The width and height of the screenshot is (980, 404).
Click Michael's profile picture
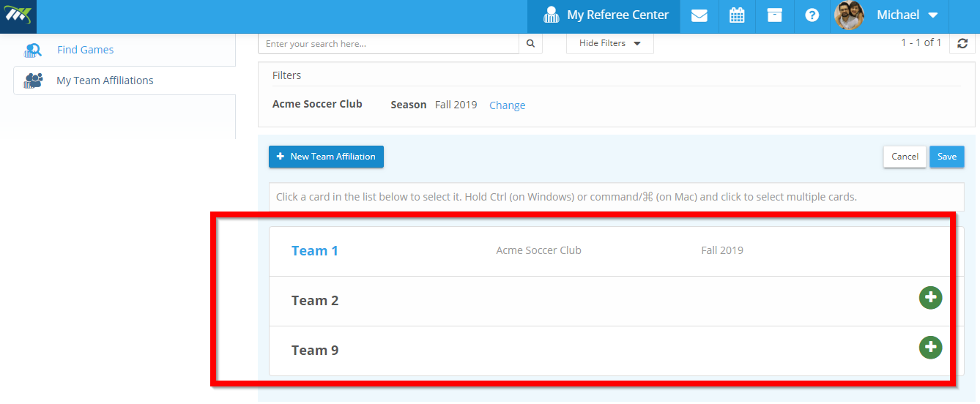(849, 15)
